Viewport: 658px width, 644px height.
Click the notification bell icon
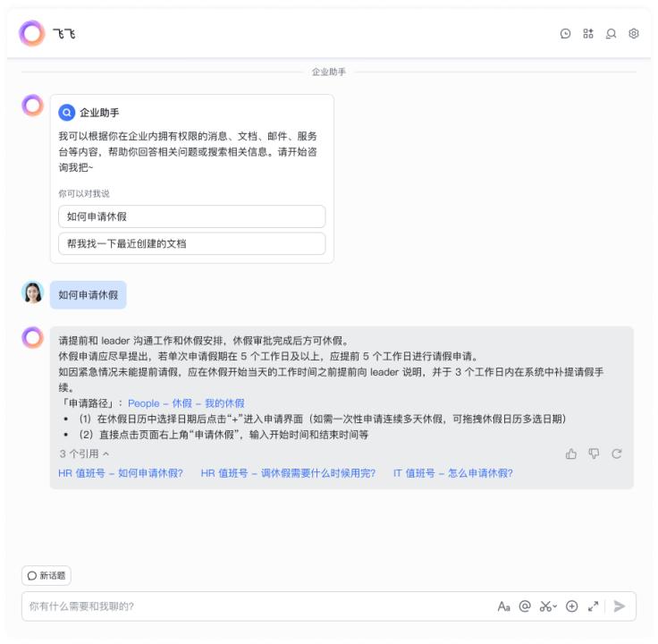611,34
